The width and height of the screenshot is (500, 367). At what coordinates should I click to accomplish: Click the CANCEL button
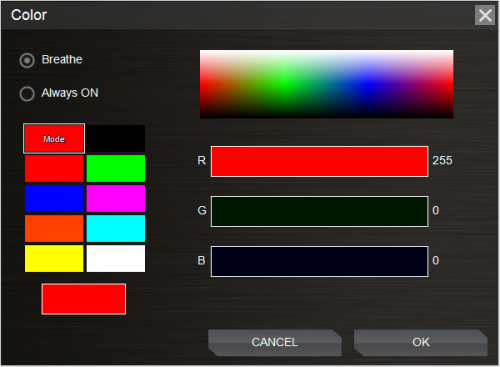[x=275, y=342]
